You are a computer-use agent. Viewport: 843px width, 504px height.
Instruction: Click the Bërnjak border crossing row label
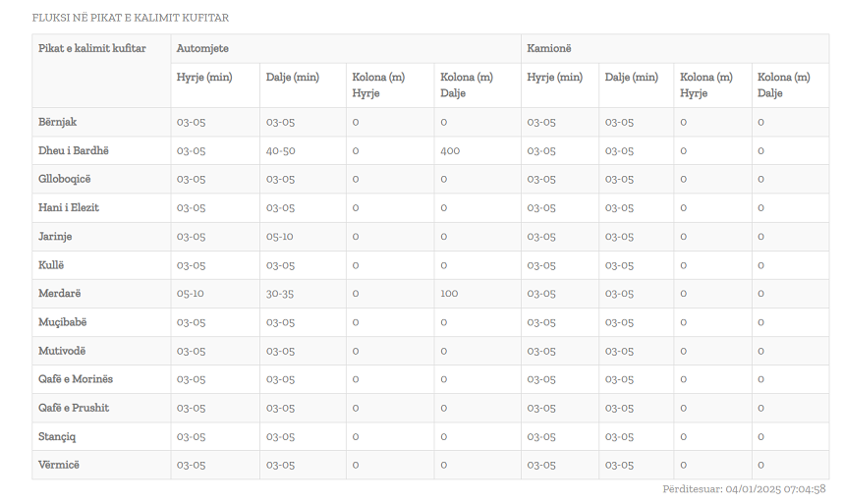(x=58, y=122)
